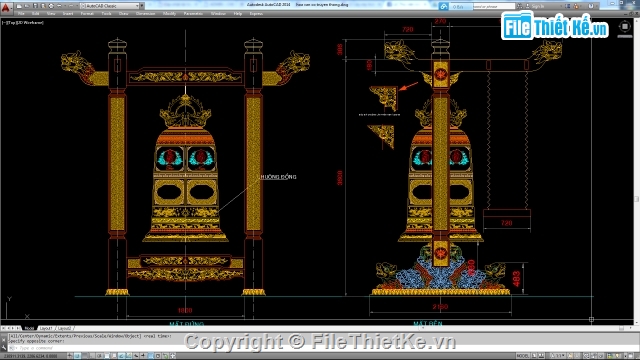Click the Help question mark icon

click(591, 6)
